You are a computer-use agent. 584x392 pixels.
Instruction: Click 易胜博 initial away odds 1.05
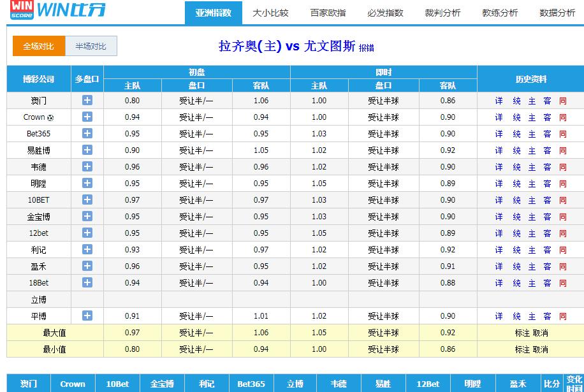pos(261,150)
